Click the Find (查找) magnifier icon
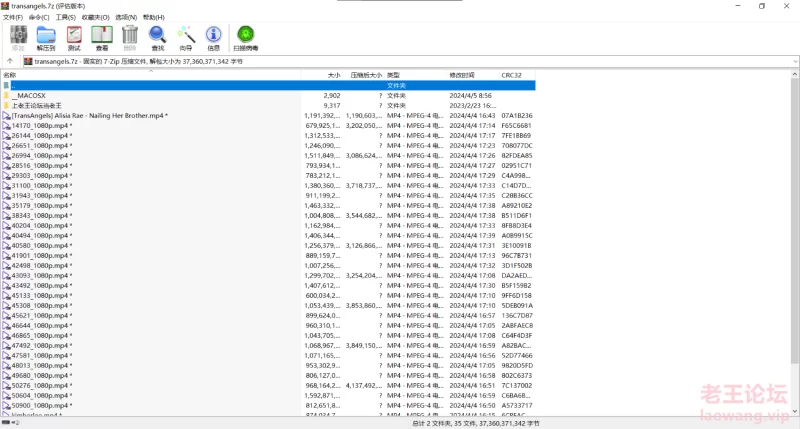 (x=158, y=38)
